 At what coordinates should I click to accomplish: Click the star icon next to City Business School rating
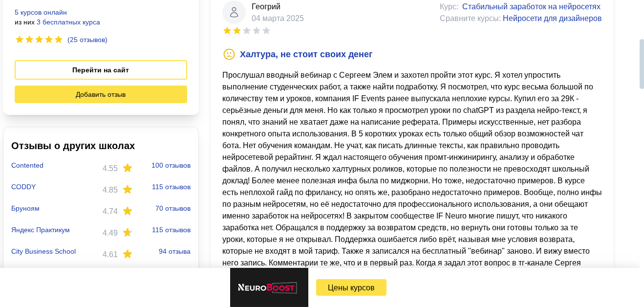tap(128, 254)
